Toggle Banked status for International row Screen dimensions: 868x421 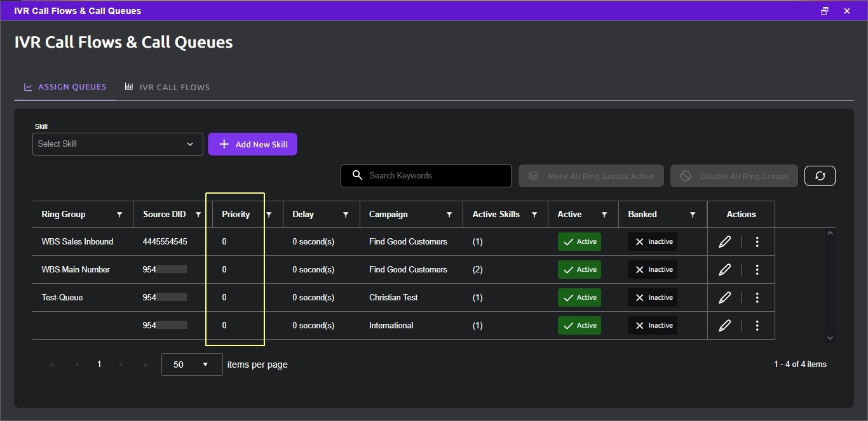[x=653, y=326]
